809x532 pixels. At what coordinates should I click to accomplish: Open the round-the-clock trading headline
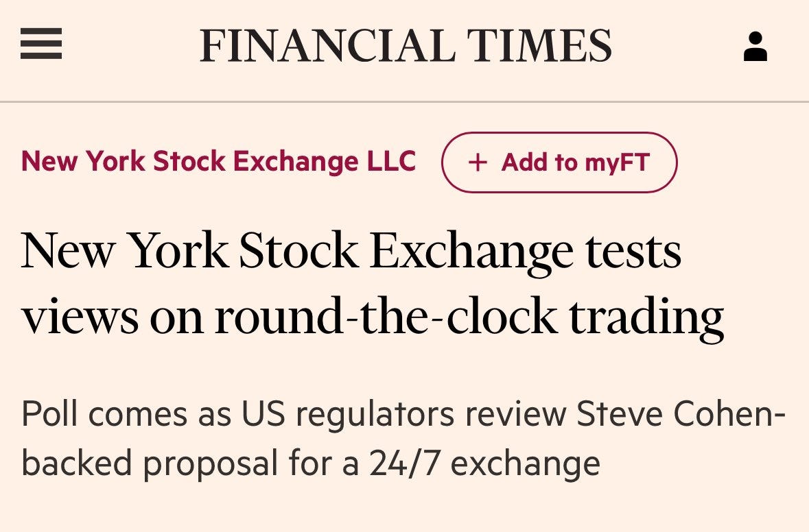372,285
